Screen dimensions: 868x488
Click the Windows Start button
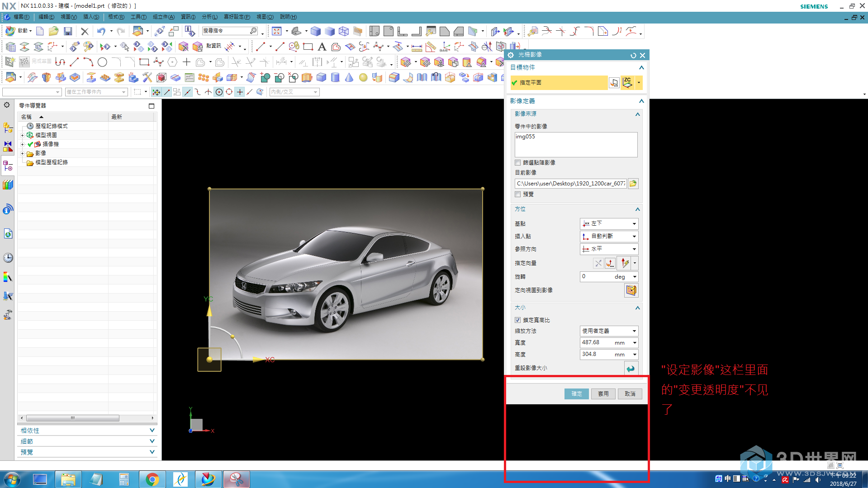coord(11,479)
